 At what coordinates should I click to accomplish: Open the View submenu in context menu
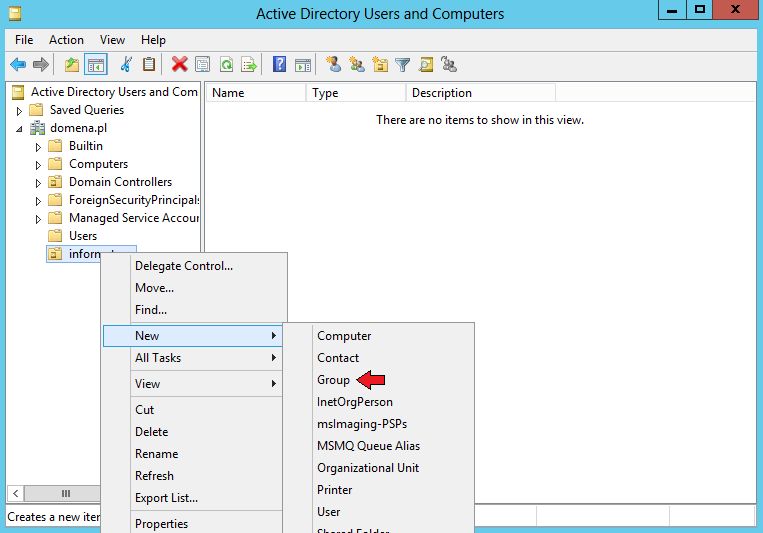pos(193,384)
